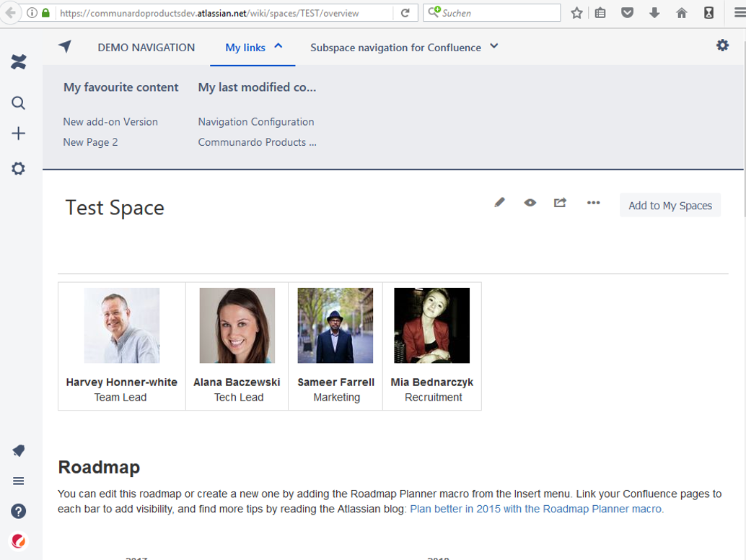Open the help question mark icon
This screenshot has width=746, height=560.
point(18,511)
